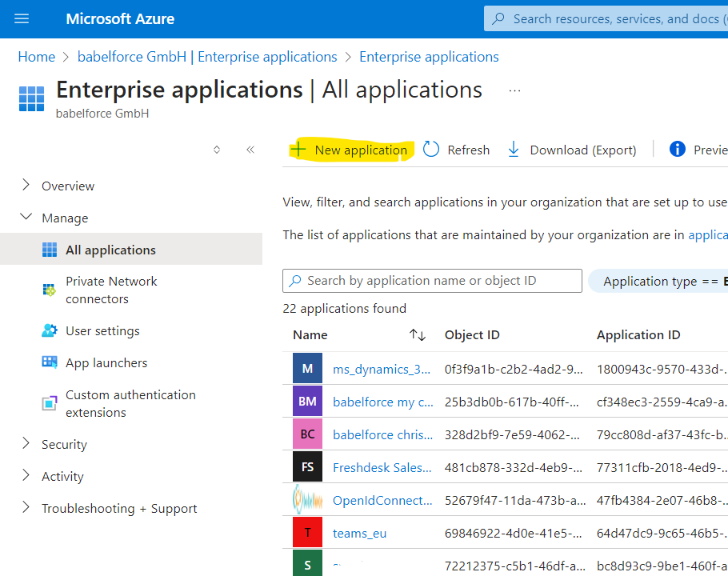This screenshot has width=728, height=576.
Task: Click the Refresh circular arrow icon
Action: (x=431, y=150)
